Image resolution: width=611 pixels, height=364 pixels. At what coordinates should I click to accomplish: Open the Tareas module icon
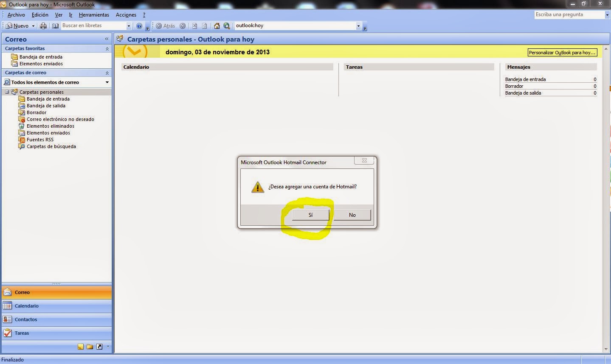tap(7, 333)
